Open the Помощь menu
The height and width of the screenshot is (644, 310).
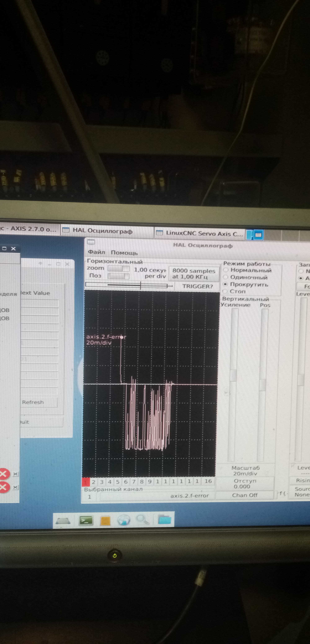124,253
